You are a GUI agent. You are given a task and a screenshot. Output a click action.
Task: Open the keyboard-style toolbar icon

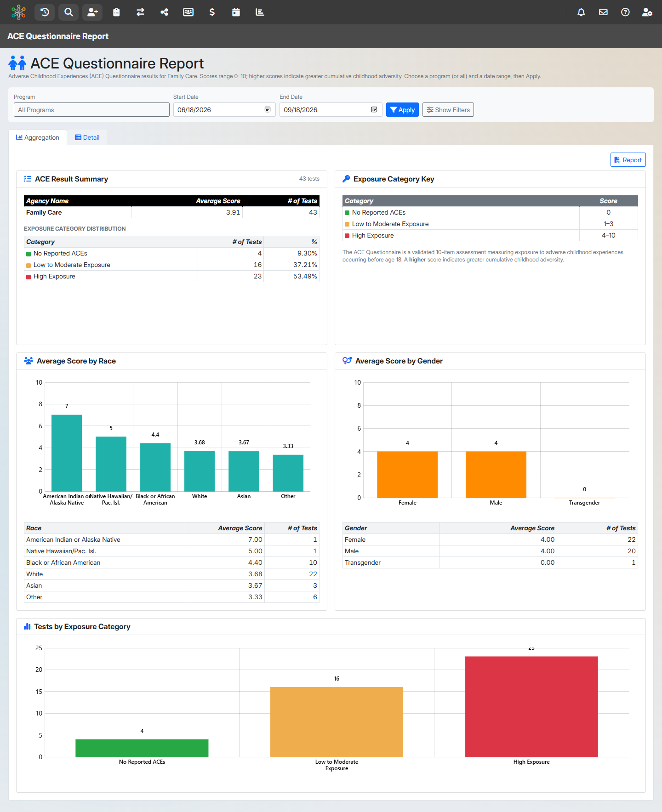click(x=188, y=12)
